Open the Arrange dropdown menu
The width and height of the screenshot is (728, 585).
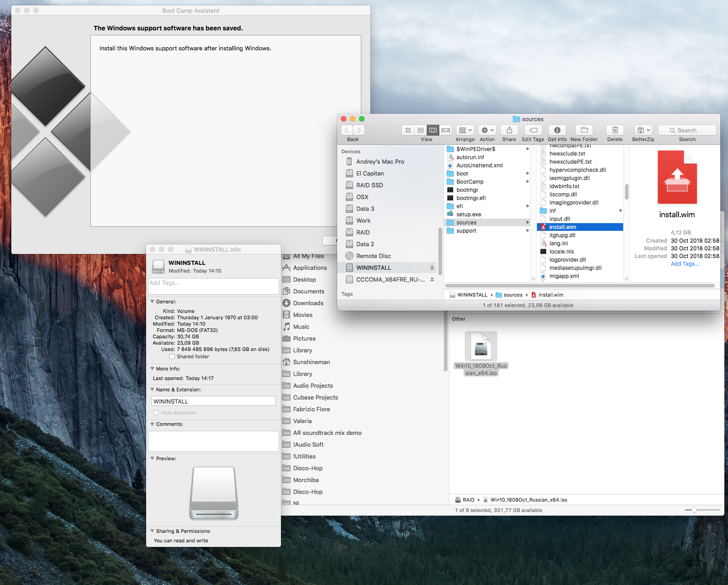[465, 130]
